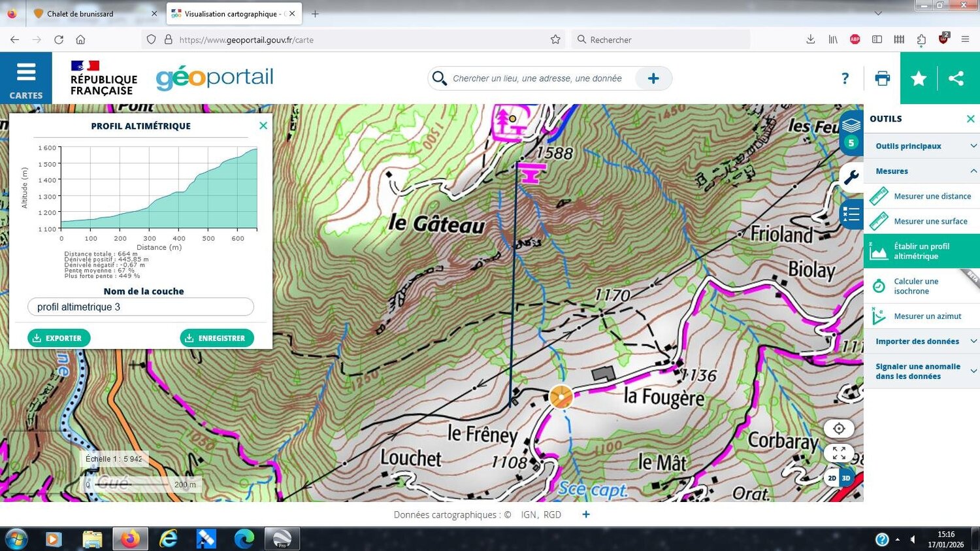980x551 pixels.
Task: Go to the browser home page
Action: [x=80, y=39]
